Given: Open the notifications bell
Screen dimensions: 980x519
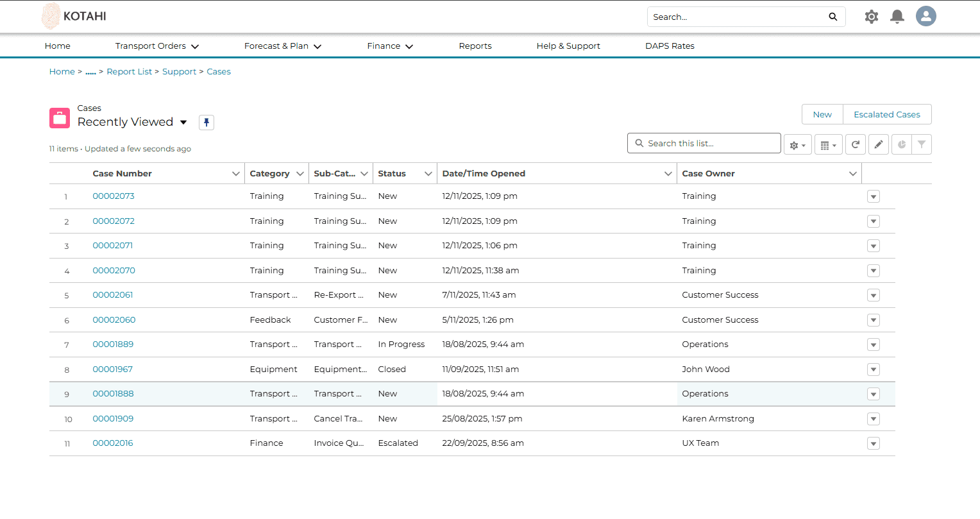Looking at the screenshot, I should click(x=897, y=17).
